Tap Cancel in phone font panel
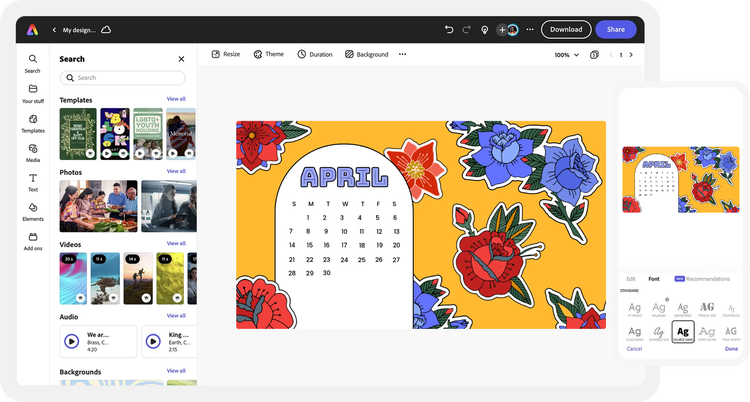750x402 pixels. tap(634, 349)
